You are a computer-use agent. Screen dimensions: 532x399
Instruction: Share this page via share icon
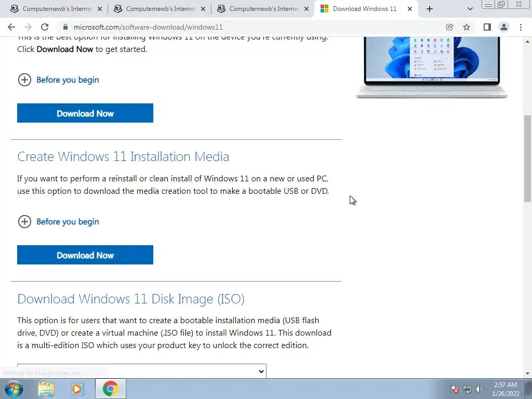[x=449, y=27]
